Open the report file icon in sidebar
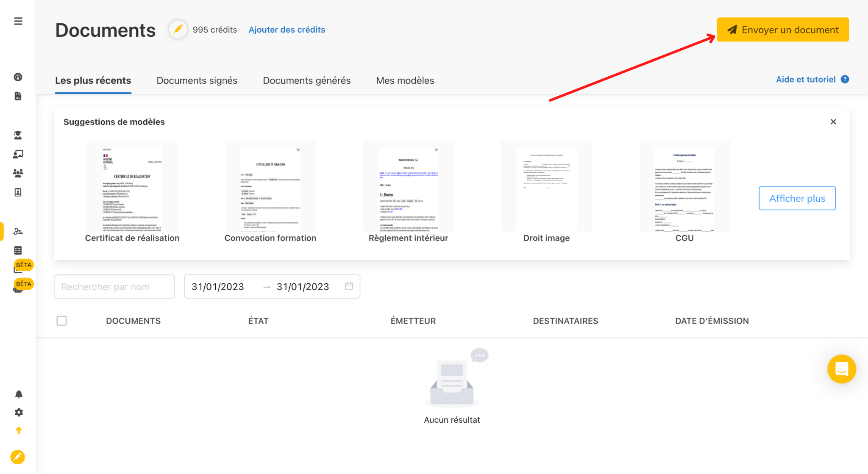The height and width of the screenshot is (474, 868). click(x=18, y=96)
